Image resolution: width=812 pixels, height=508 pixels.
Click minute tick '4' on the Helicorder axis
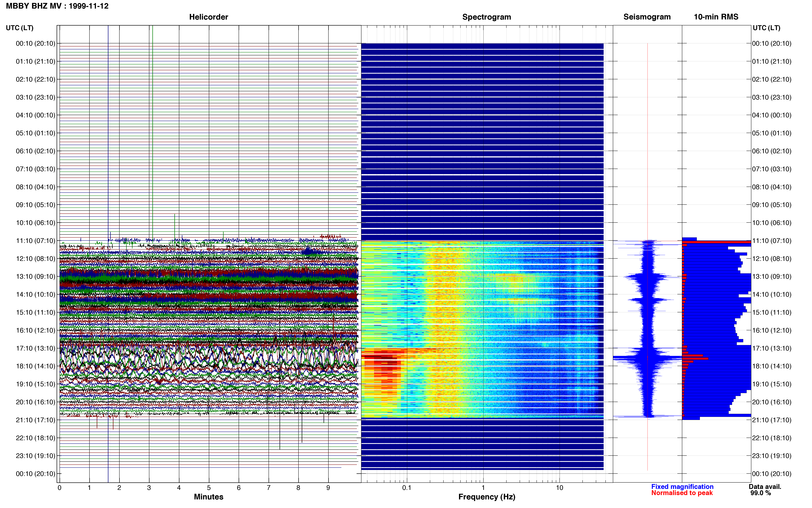point(179,488)
